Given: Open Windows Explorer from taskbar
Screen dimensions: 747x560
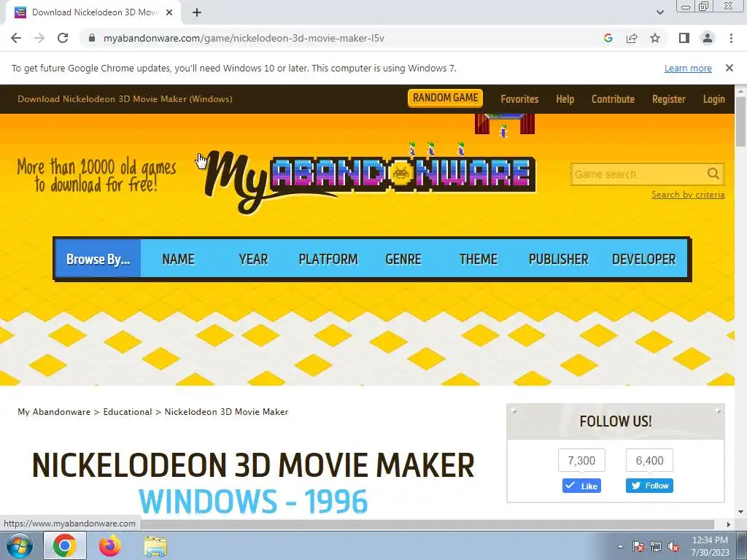Looking at the screenshot, I should point(155,545).
